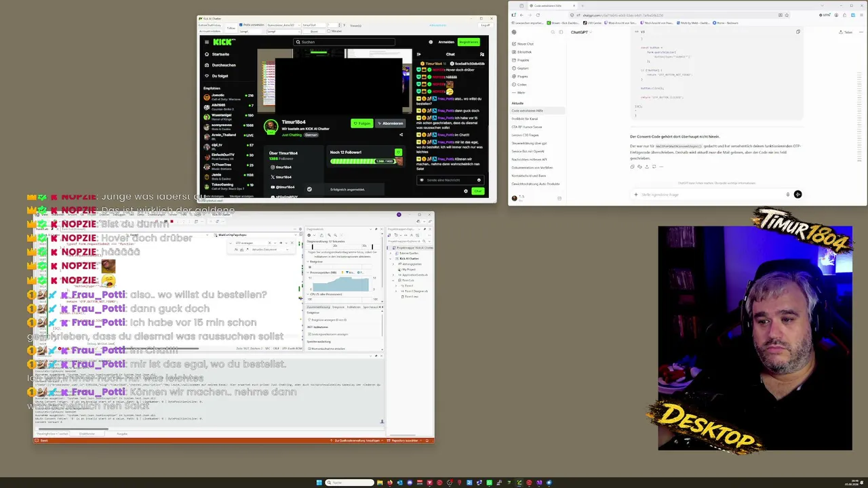Open chat users icon in Kick chat header

[x=482, y=54]
